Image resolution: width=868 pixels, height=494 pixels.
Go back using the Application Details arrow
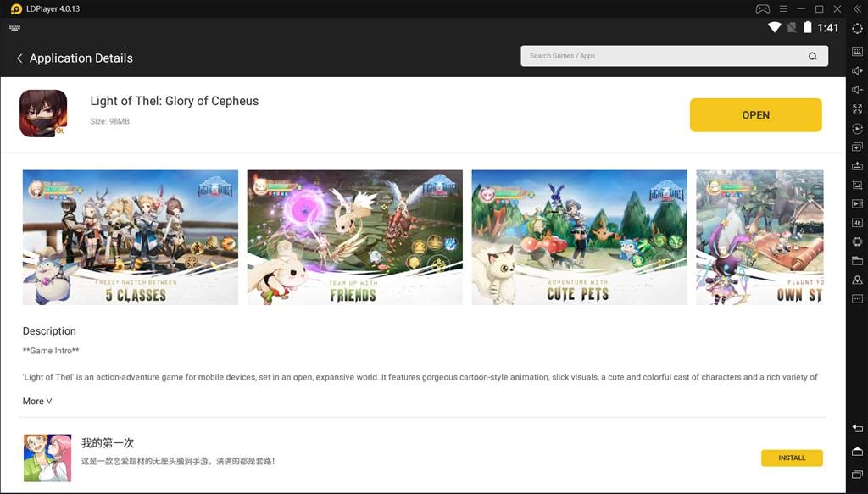coord(19,58)
